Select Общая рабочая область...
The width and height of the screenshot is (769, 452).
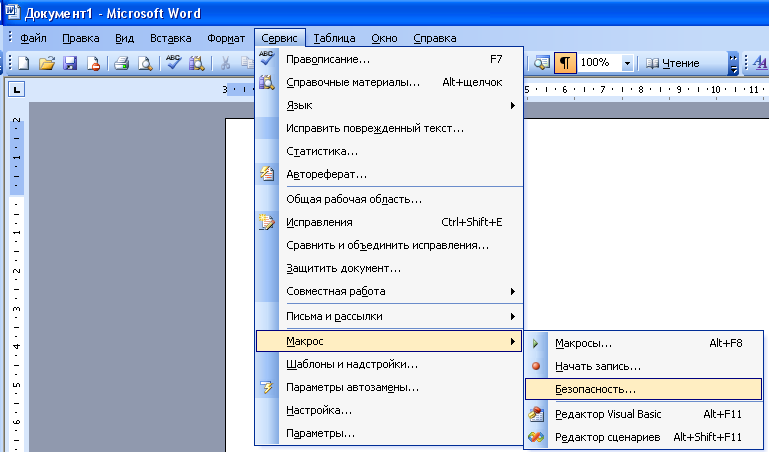390,200
